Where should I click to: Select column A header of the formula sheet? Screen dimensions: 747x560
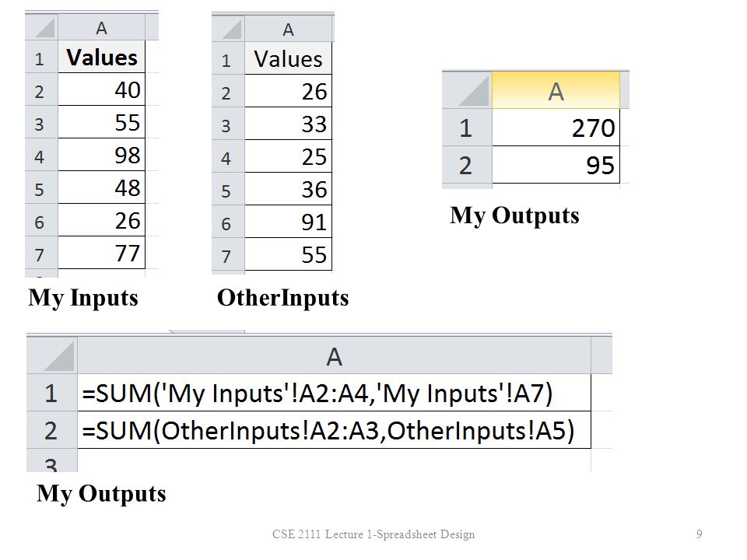pyautogui.click(x=334, y=355)
